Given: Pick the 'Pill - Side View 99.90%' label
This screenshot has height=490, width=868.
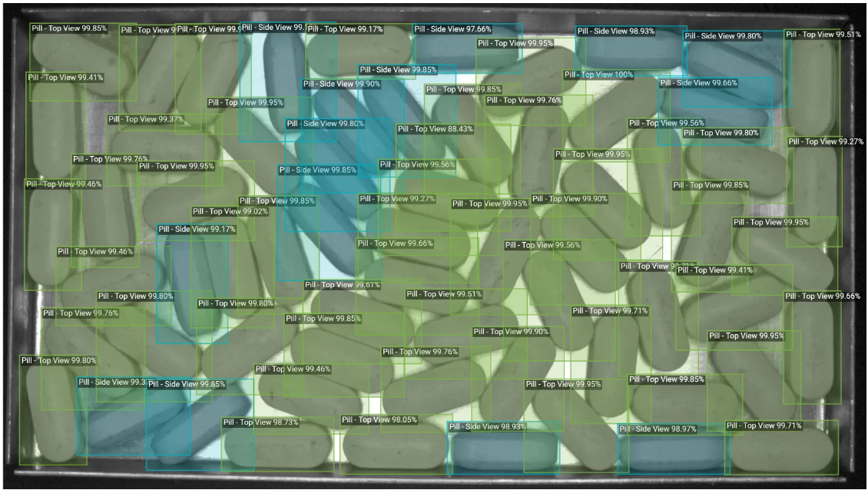Looking at the screenshot, I should [x=342, y=84].
